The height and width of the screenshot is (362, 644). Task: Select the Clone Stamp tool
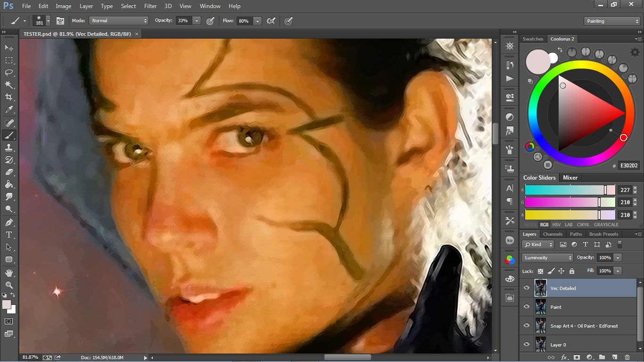pos(9,148)
